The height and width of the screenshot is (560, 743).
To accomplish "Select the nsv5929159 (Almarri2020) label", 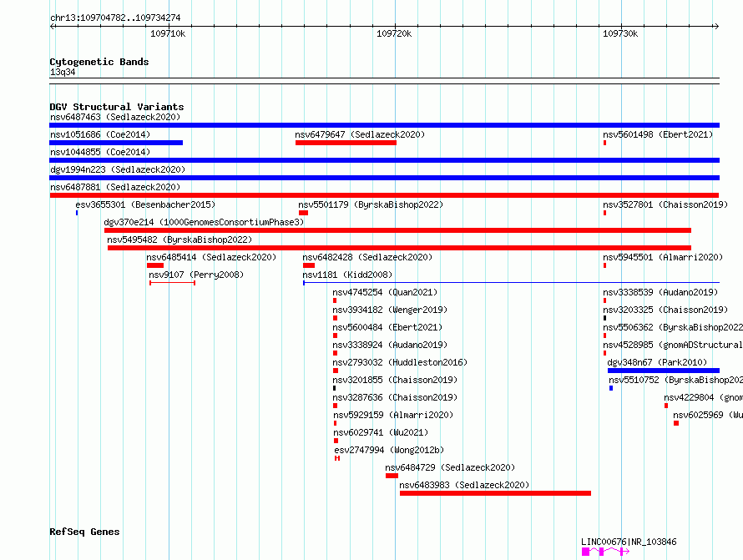I will tap(393, 415).
